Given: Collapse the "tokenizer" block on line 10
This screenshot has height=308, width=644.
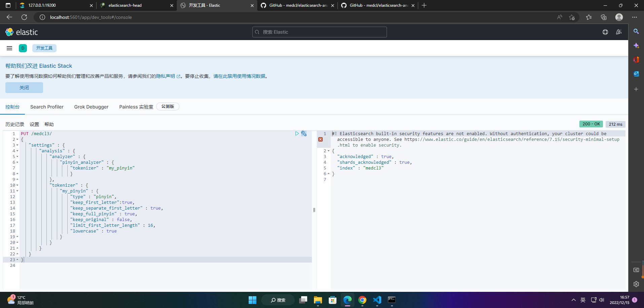Looking at the screenshot, I should [17, 185].
